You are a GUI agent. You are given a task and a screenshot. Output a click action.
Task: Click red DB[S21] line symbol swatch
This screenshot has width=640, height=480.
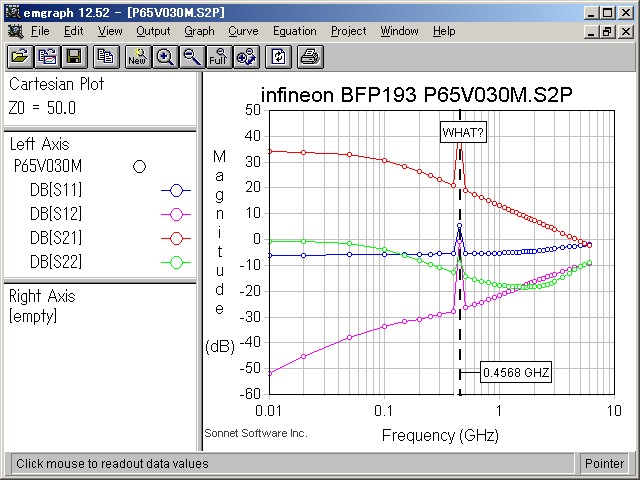coord(176,238)
